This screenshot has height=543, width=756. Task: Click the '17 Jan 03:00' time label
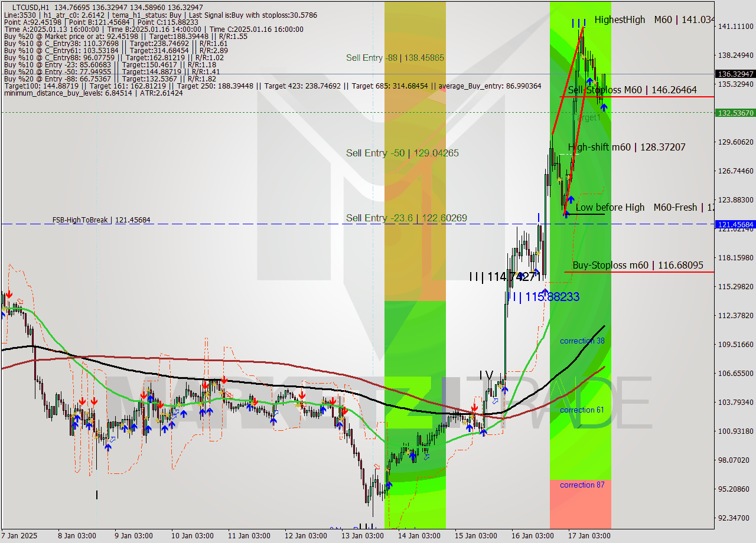click(589, 536)
